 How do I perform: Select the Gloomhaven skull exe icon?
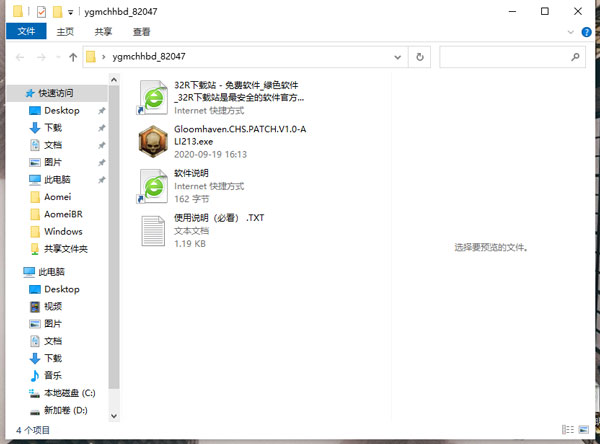click(153, 142)
